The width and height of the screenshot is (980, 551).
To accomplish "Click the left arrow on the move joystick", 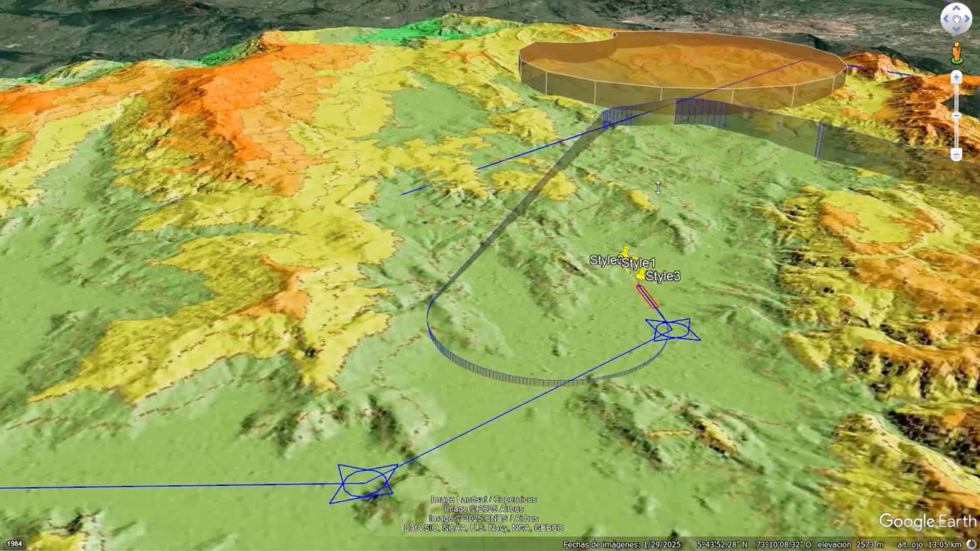I will coord(946,19).
